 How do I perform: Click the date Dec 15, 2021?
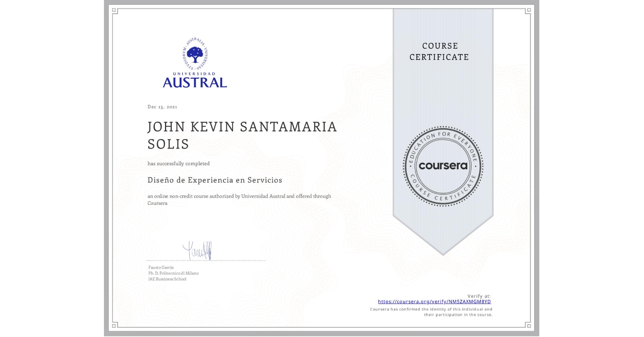point(162,106)
